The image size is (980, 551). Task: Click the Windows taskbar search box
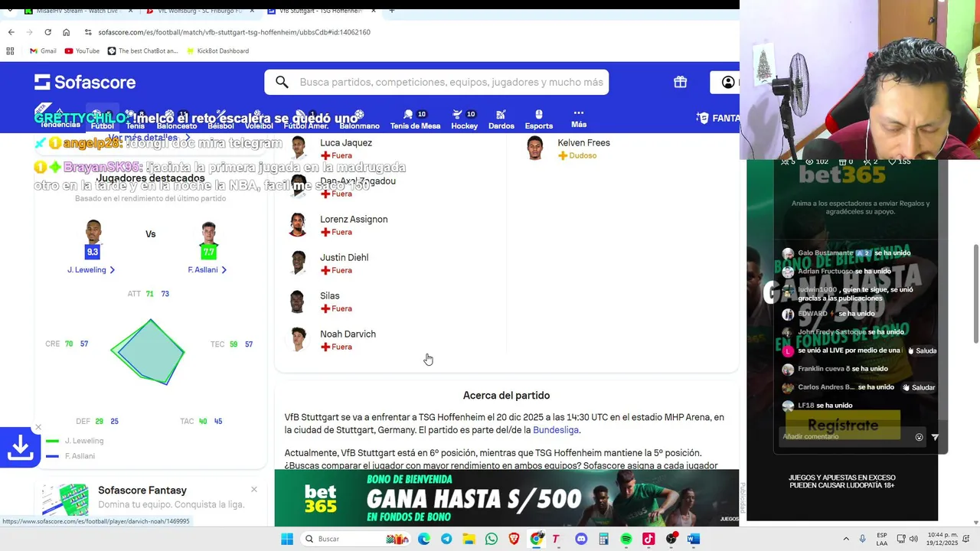point(354,539)
